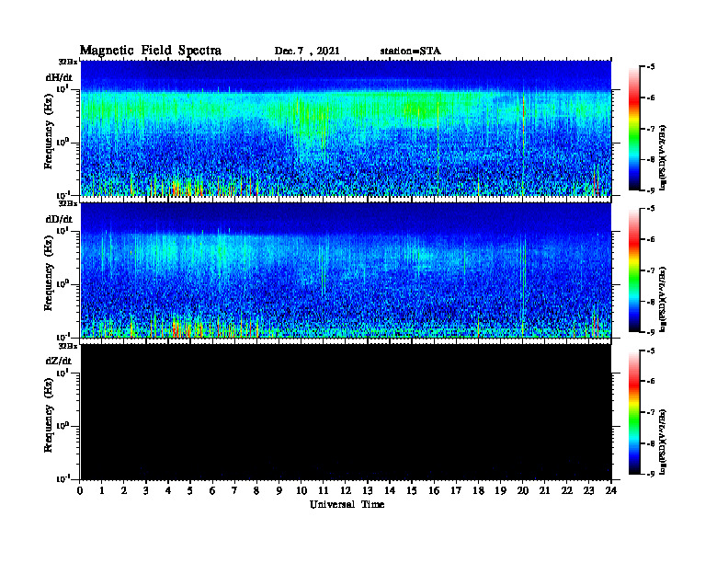Click the 10^0 frequency tick of dH/dt panel

63,143
